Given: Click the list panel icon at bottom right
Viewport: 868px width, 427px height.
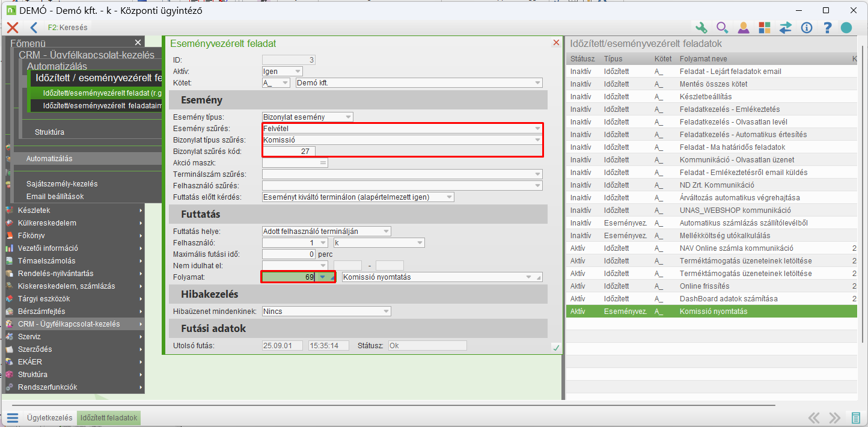Looking at the screenshot, I should 855,418.
